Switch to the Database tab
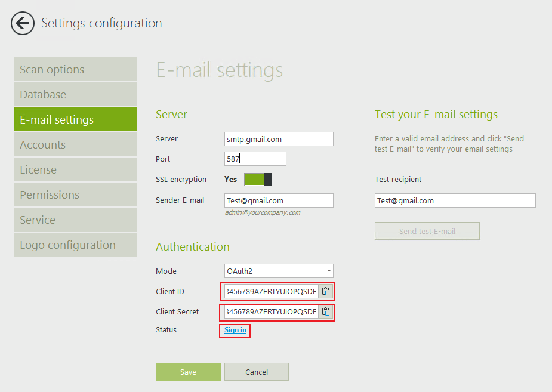552x392 pixels. (75, 95)
